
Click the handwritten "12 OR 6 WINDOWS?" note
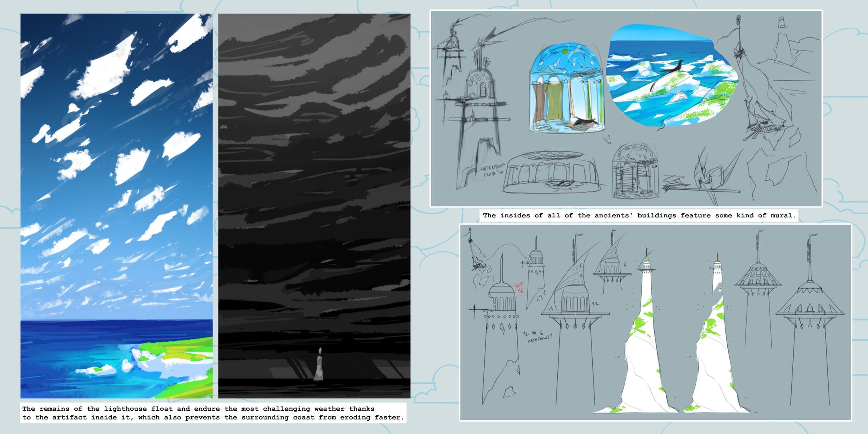coord(538,336)
